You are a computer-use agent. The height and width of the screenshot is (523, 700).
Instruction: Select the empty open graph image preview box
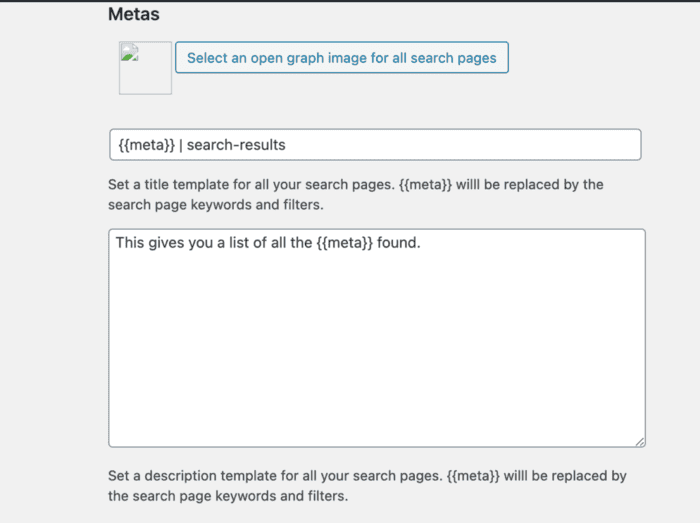pos(145,68)
